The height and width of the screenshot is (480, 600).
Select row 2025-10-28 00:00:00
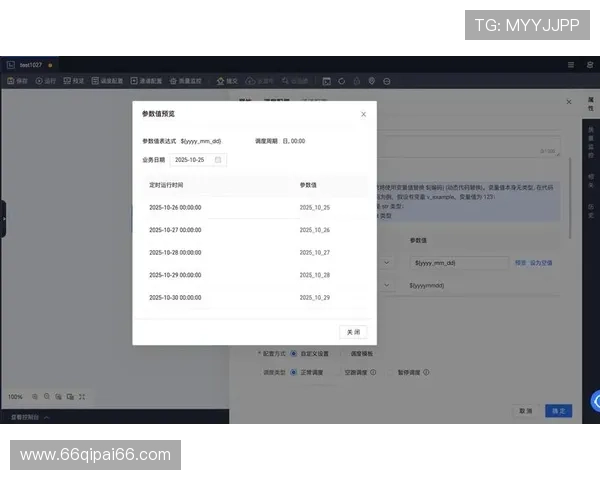click(256, 252)
